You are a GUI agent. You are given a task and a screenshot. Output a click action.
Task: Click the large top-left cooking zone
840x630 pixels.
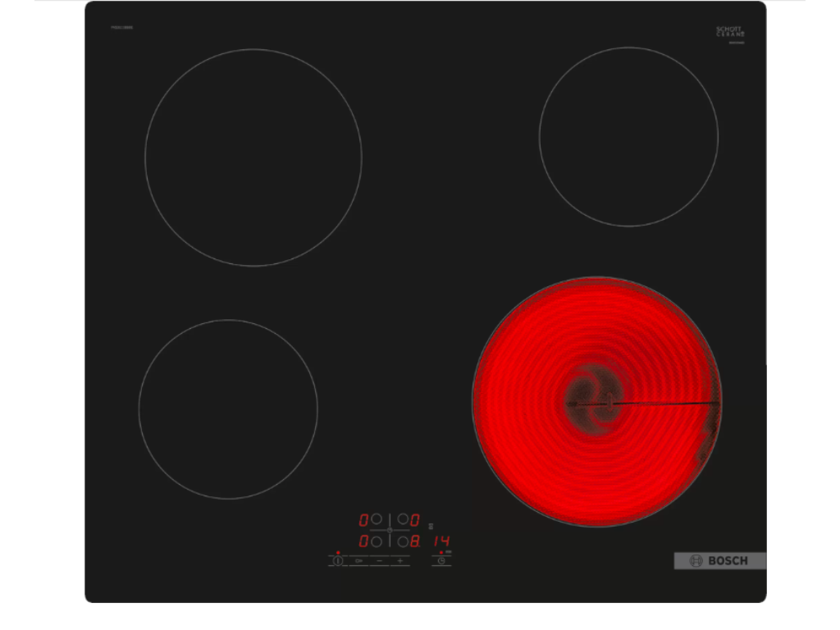(253, 157)
